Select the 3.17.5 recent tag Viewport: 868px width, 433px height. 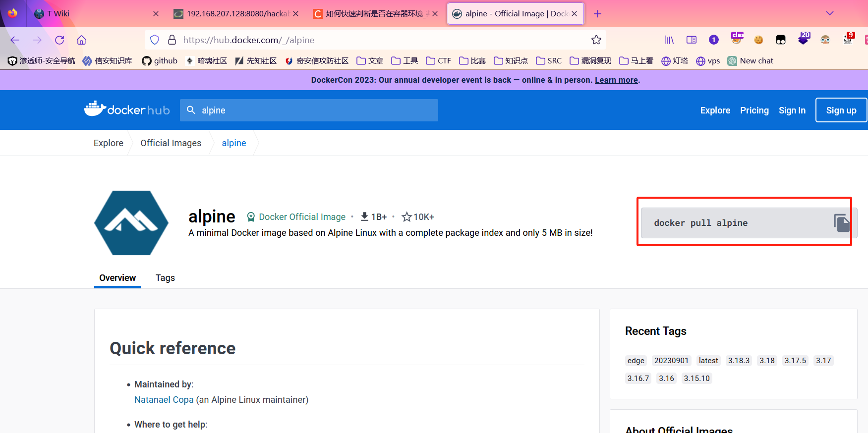(x=795, y=361)
